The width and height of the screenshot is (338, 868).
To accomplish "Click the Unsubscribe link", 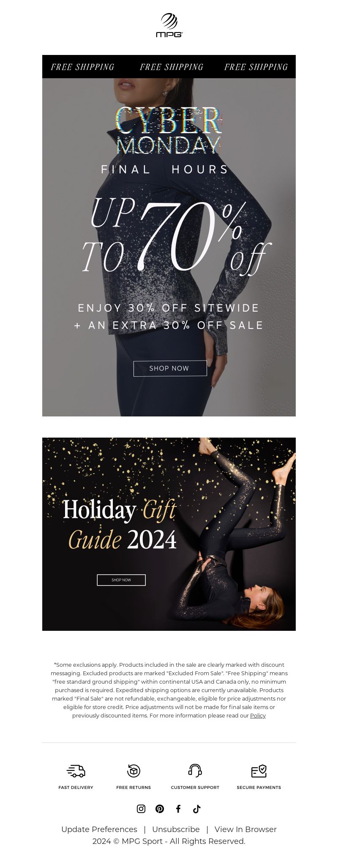I will click(x=176, y=829).
